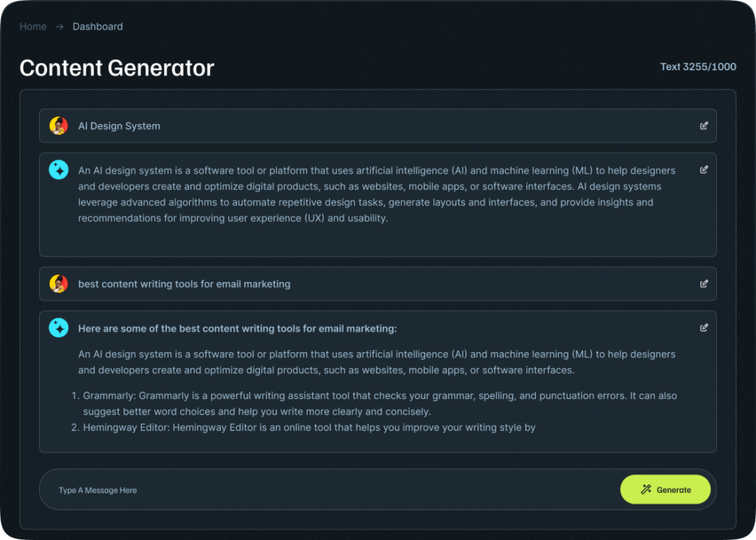Open the Home breadcrumb link
756x540 pixels.
click(32, 27)
